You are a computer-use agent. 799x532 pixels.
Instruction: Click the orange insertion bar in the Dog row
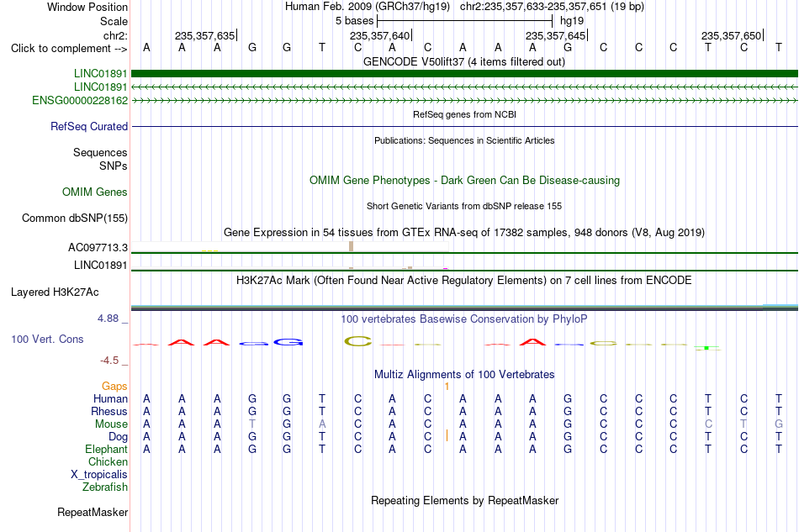click(x=447, y=436)
